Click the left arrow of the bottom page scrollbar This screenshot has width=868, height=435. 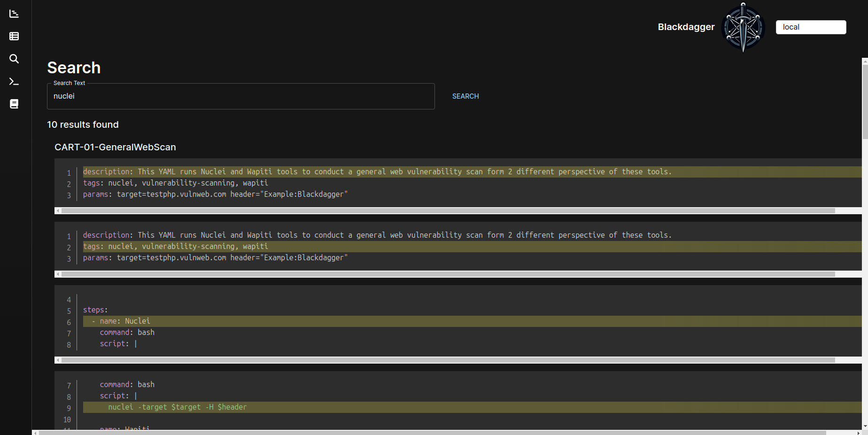tap(35, 432)
